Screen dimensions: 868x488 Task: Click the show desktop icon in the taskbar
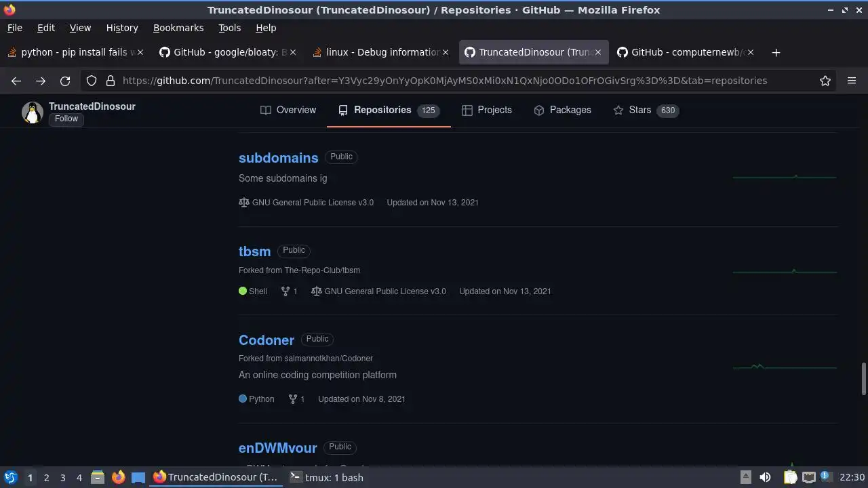click(138, 477)
